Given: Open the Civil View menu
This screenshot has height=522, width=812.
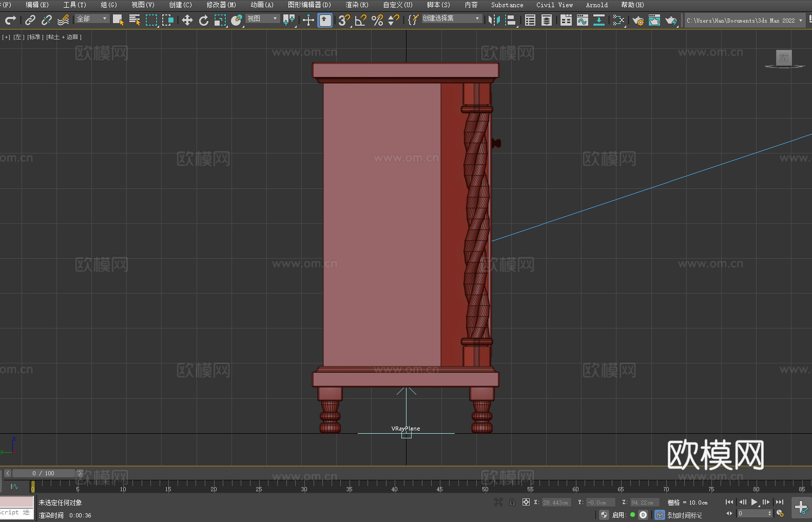Looking at the screenshot, I should (x=554, y=5).
